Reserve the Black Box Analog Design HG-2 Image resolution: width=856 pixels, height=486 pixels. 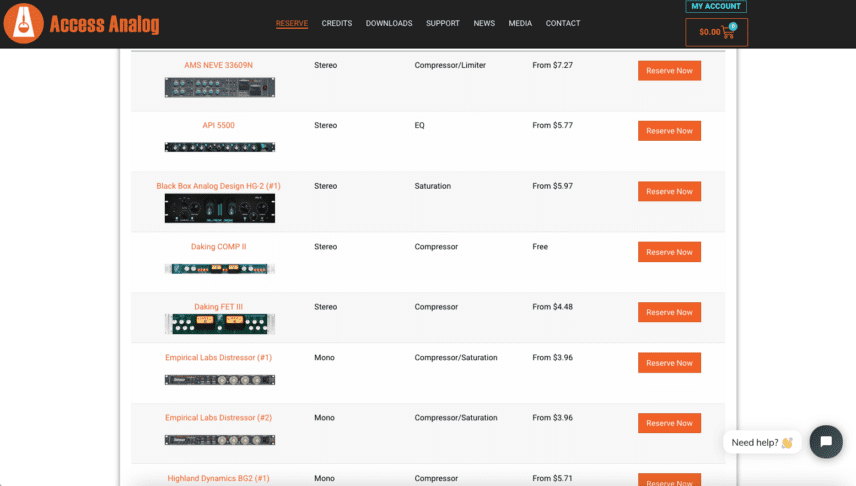pyautogui.click(x=669, y=192)
